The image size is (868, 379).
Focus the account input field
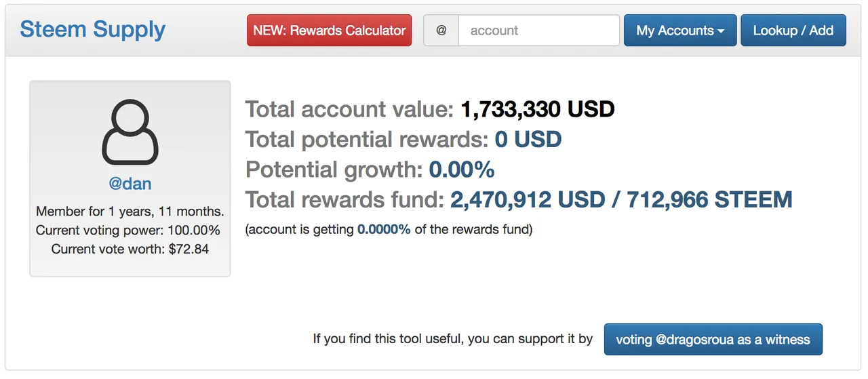coord(538,31)
